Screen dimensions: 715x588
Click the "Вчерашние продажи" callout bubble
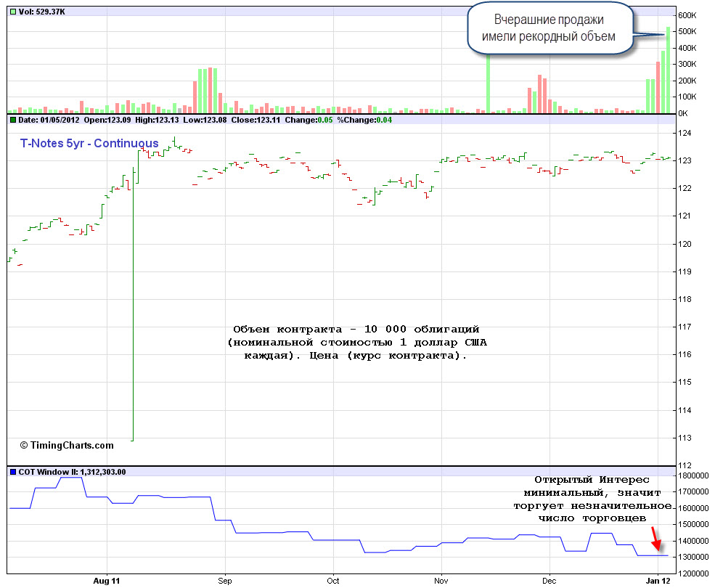[x=549, y=29]
